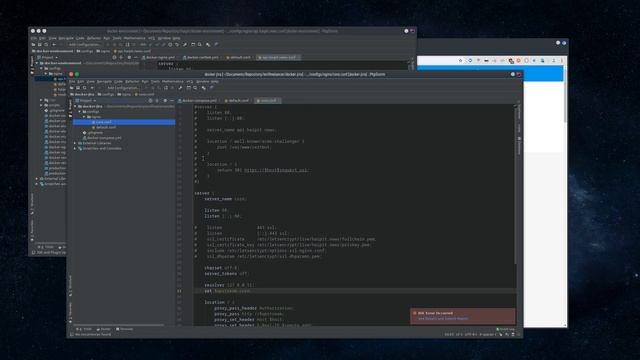
Task: Click Open folder icon in front window toolbar
Action: 71,88
